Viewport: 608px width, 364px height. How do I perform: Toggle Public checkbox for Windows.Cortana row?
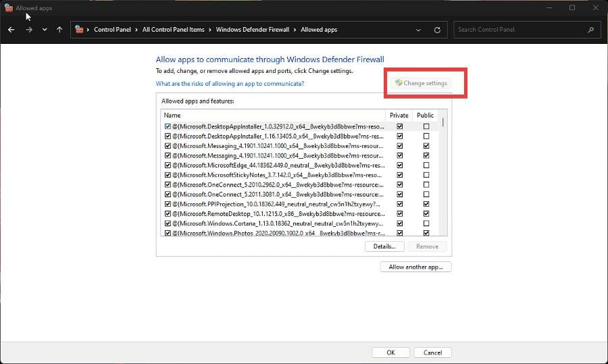pos(426,224)
